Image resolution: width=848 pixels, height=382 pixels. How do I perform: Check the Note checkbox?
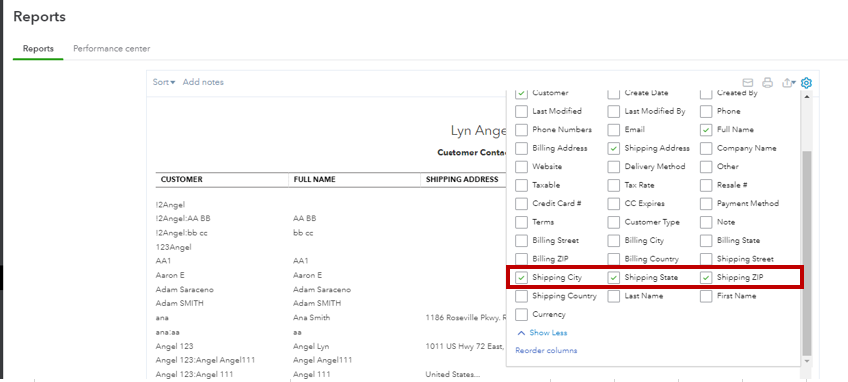coord(706,222)
